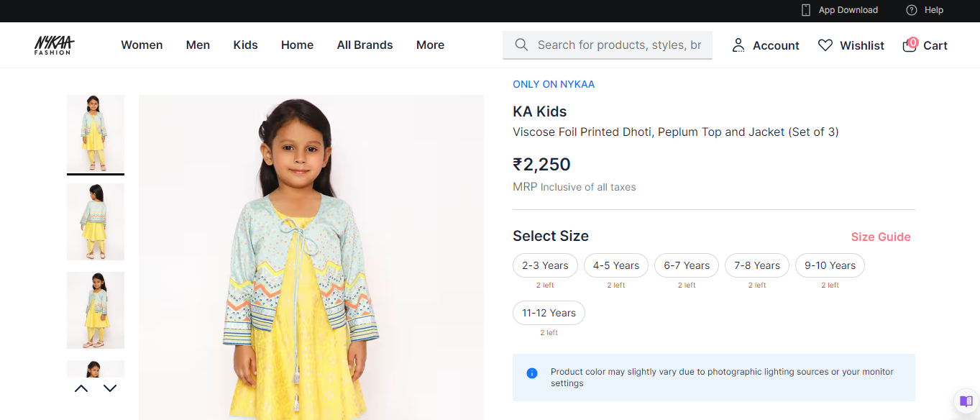The image size is (980, 420).
Task: Open the Women category menu
Action: 142,45
